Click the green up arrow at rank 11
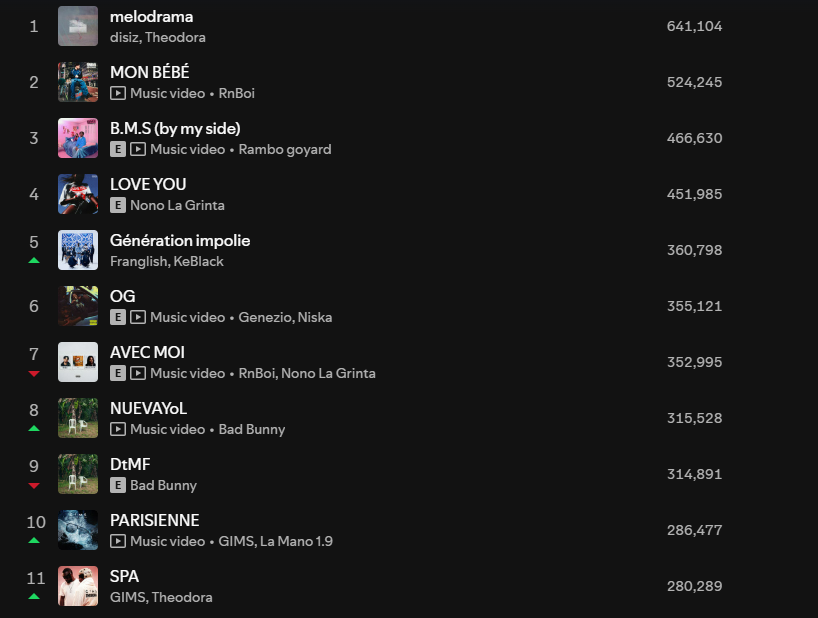This screenshot has height=618, width=818. 34,596
